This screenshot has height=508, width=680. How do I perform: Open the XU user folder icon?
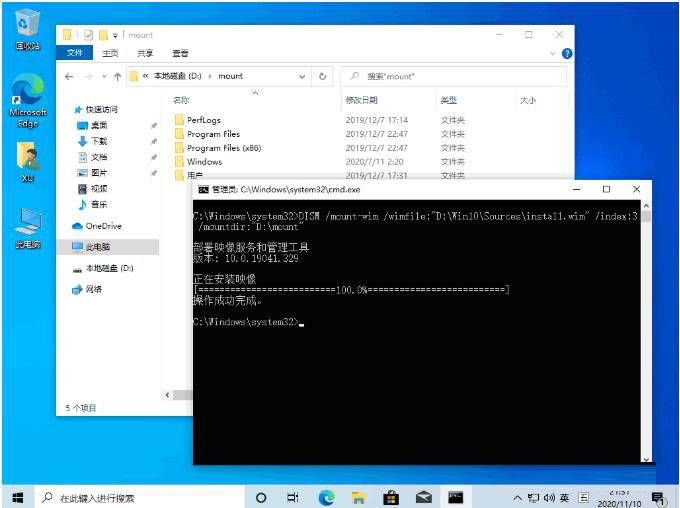point(28,161)
